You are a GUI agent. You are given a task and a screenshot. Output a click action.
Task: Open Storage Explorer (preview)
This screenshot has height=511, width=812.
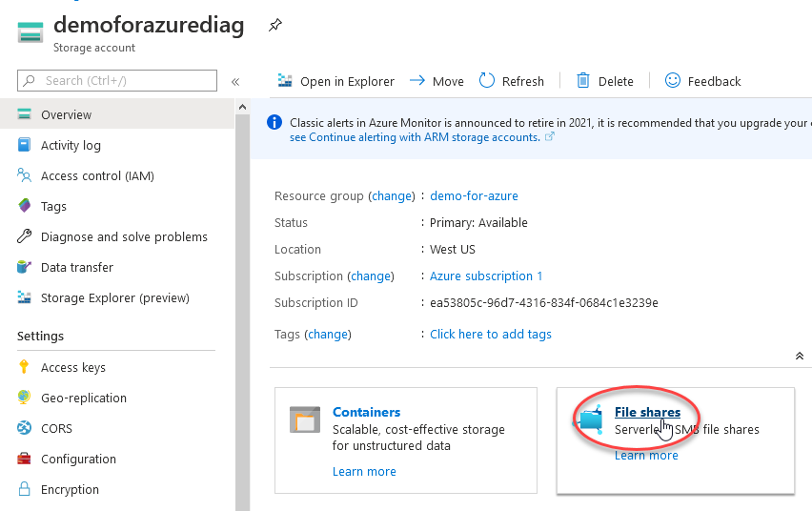[x=117, y=298]
